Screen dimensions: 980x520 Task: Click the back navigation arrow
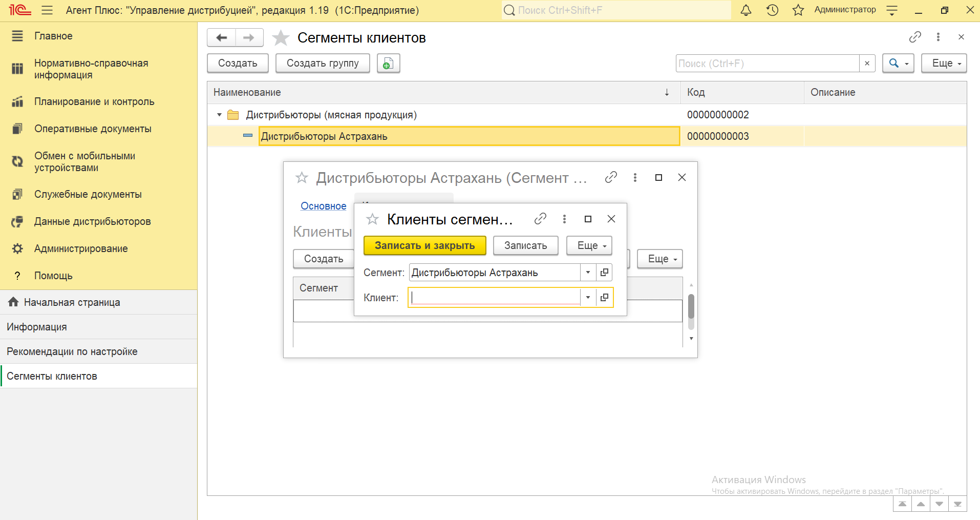click(222, 38)
